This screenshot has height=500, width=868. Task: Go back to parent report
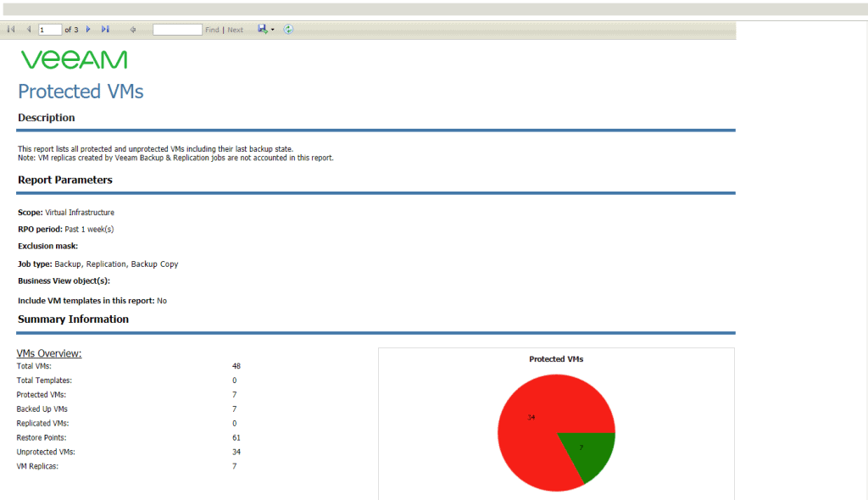point(133,30)
